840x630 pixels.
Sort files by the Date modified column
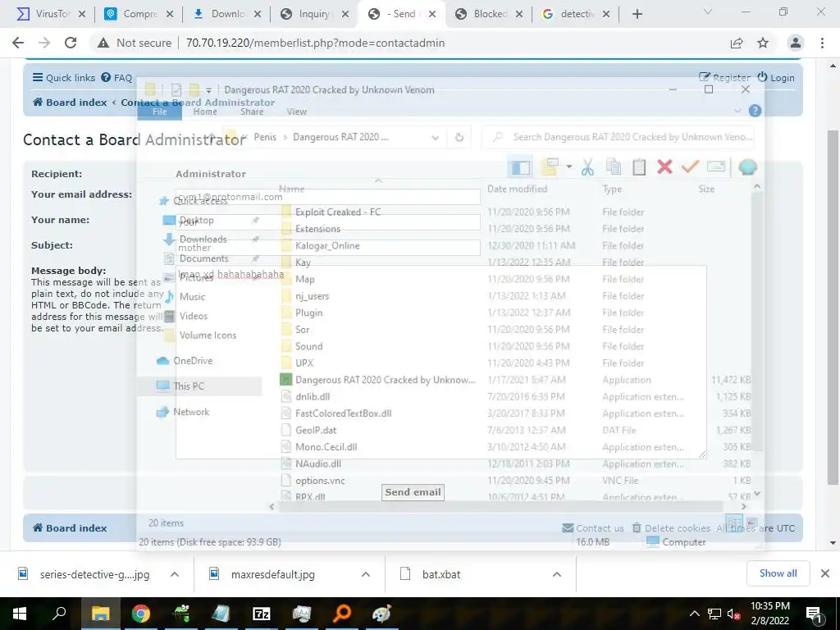click(x=517, y=189)
